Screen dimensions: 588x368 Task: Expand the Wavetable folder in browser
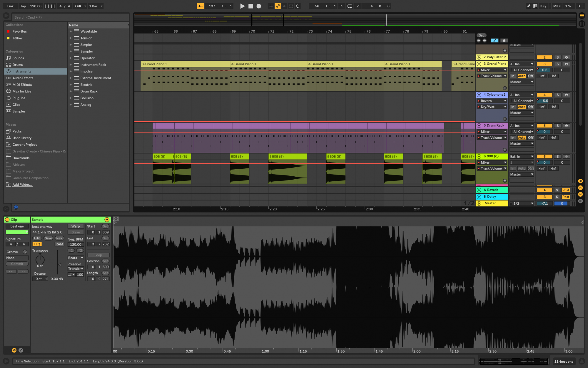(x=71, y=32)
